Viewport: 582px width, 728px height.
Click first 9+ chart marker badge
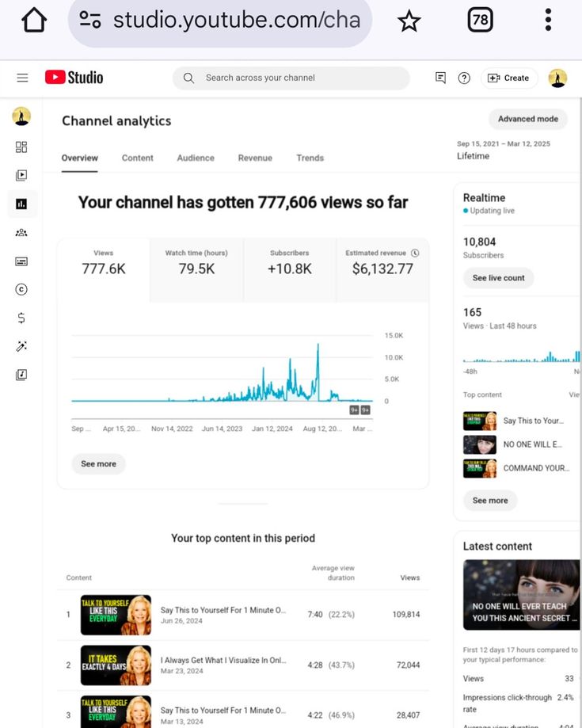[x=354, y=410]
